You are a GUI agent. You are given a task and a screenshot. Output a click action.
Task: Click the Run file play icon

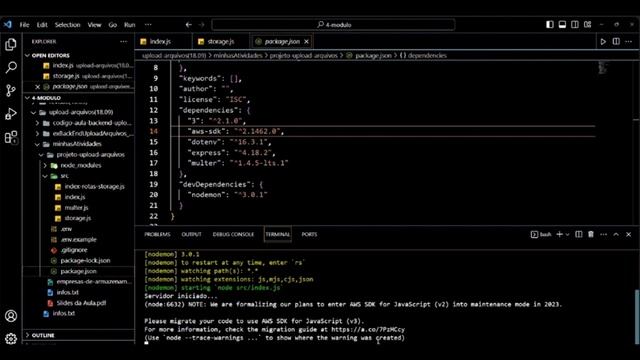(603, 42)
